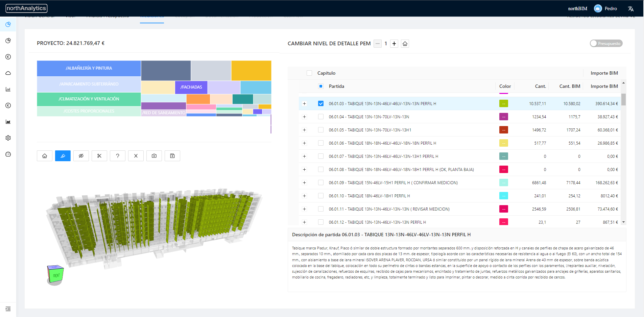Check the 06.01.04 TABIQUE row checkbox

point(321,117)
